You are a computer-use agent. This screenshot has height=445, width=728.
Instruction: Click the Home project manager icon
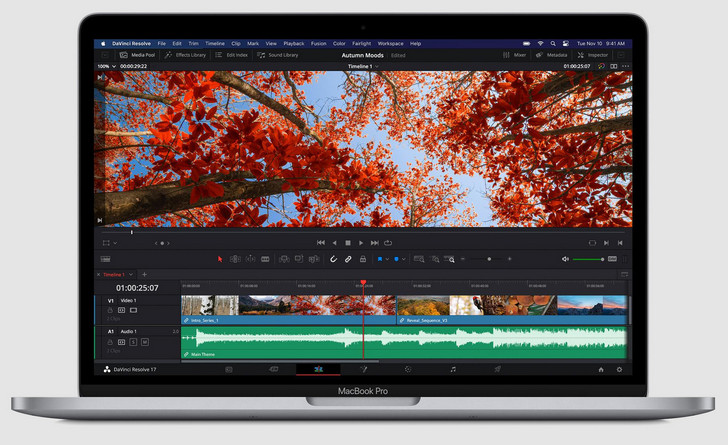601,370
